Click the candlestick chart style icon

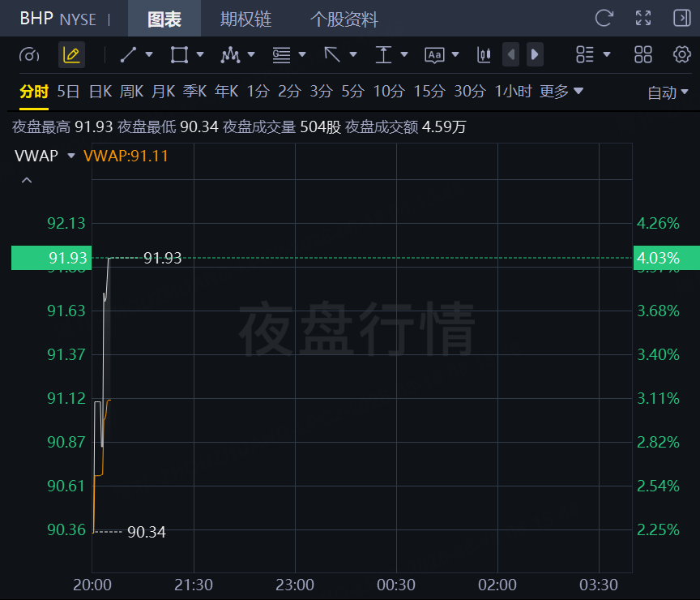point(484,55)
